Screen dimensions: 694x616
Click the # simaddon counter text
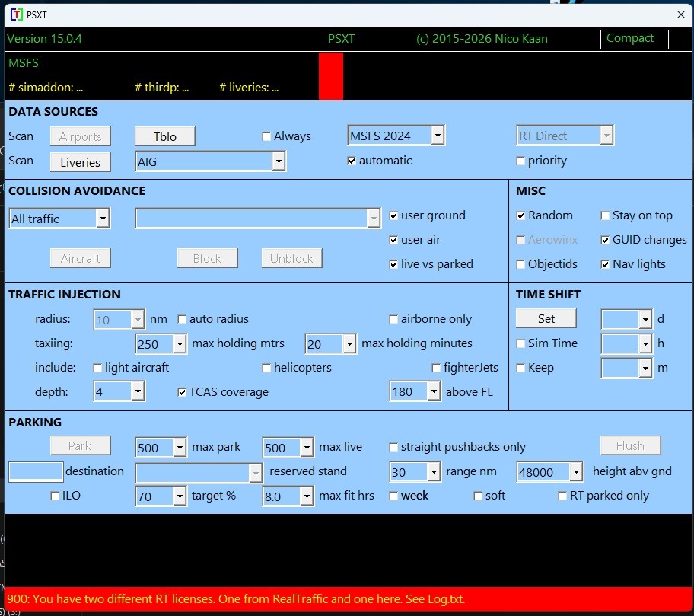(x=46, y=88)
